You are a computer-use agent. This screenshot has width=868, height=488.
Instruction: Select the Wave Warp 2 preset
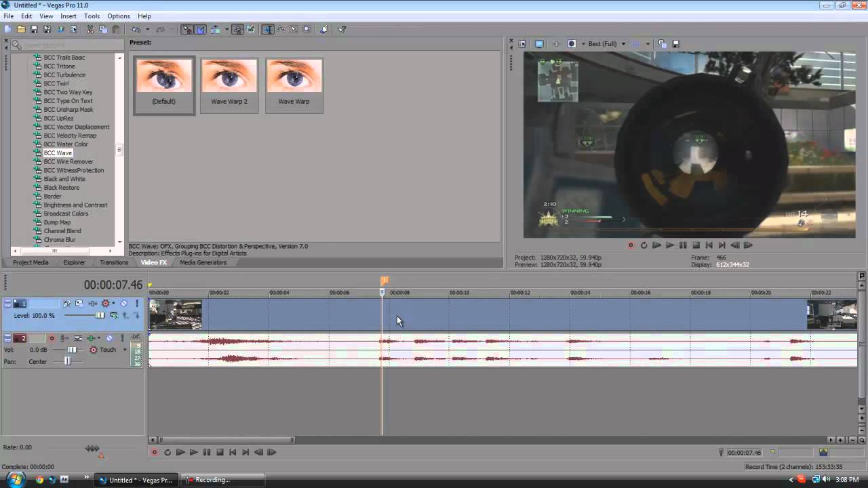(x=229, y=85)
